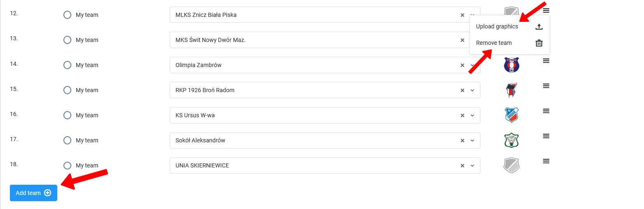This screenshot has height=209, width=644.
Task: Click the Olimpia Zambrów team crest
Action: 511,65
